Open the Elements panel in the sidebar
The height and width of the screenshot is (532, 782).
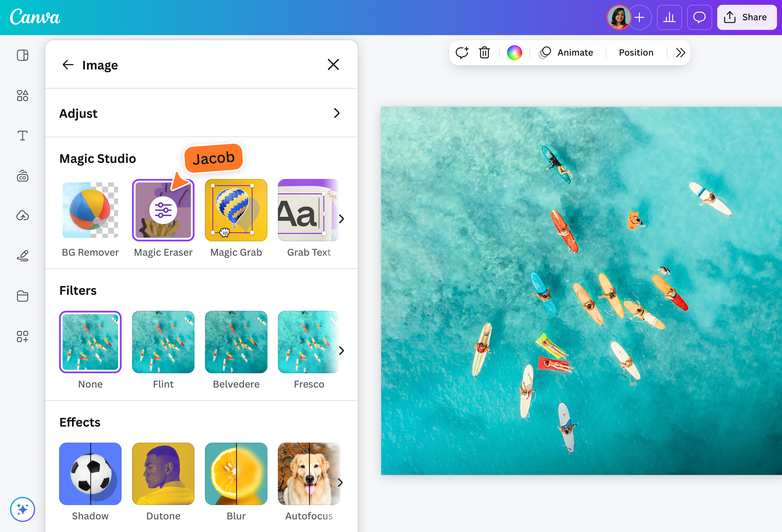point(23,96)
